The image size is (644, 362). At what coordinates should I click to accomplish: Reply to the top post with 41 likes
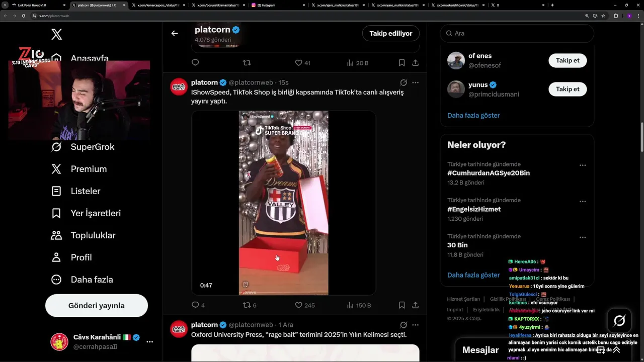195,63
